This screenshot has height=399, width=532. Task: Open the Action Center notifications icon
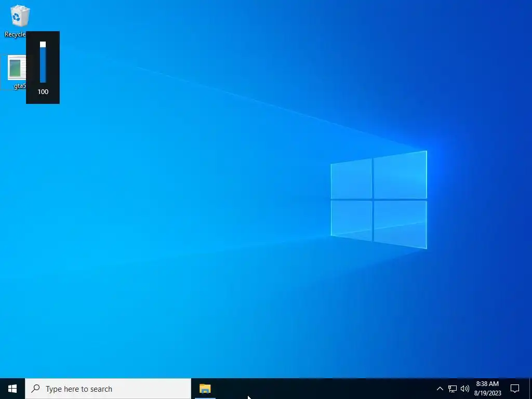(515, 389)
